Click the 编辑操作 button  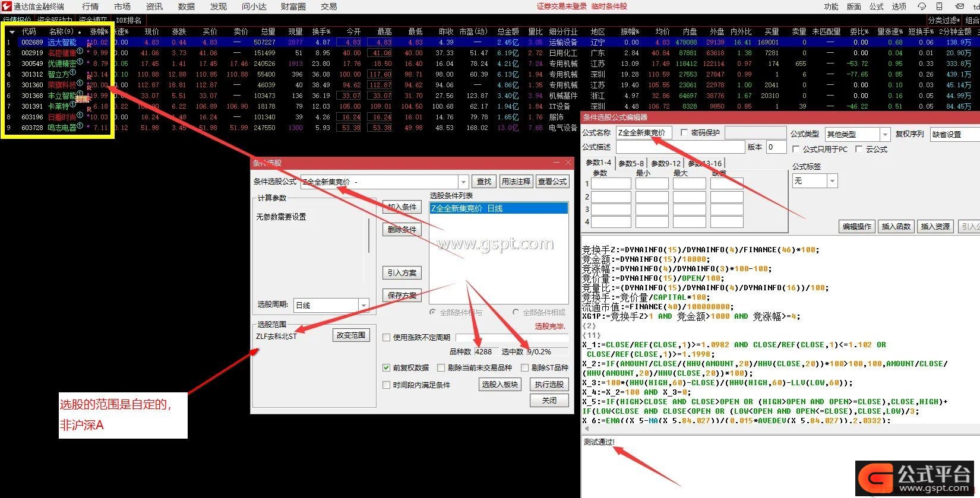click(x=856, y=227)
